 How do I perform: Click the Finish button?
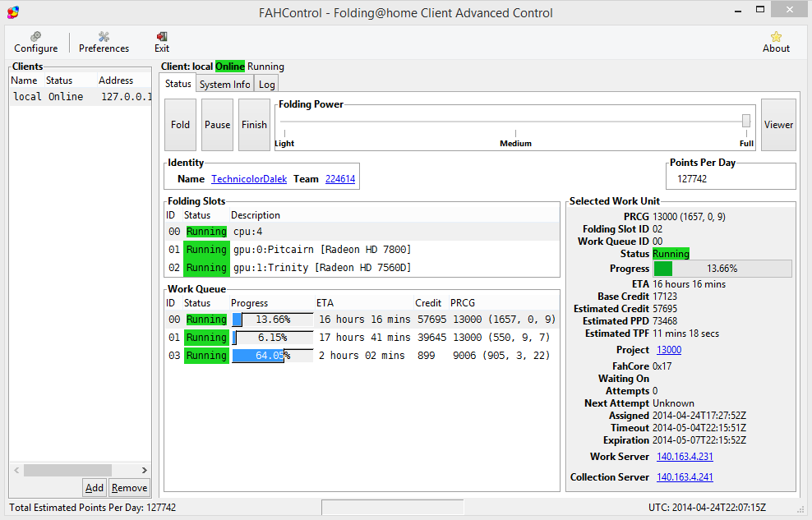[254, 125]
